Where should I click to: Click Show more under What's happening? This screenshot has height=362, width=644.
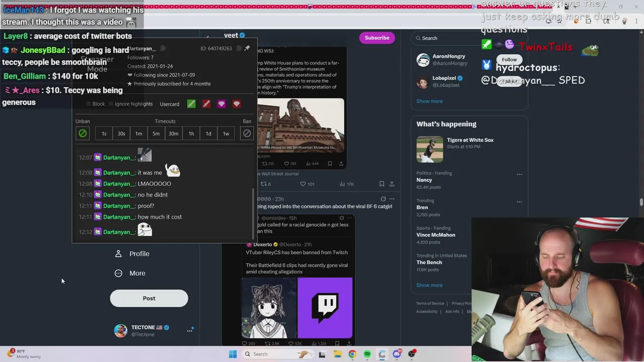(429, 285)
